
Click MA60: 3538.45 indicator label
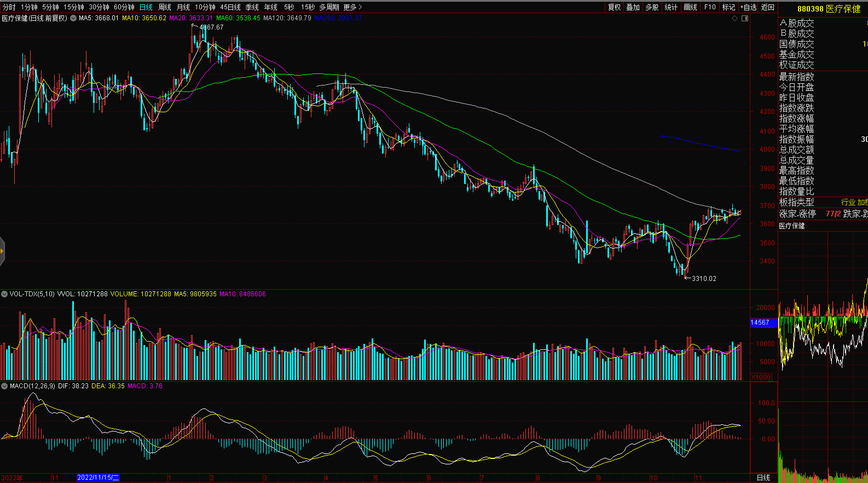[x=238, y=18]
